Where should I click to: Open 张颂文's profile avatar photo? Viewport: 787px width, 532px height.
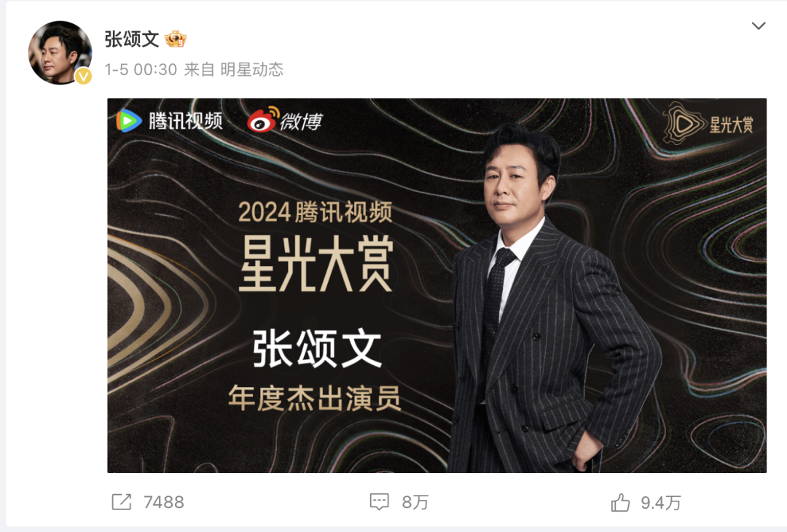point(60,52)
